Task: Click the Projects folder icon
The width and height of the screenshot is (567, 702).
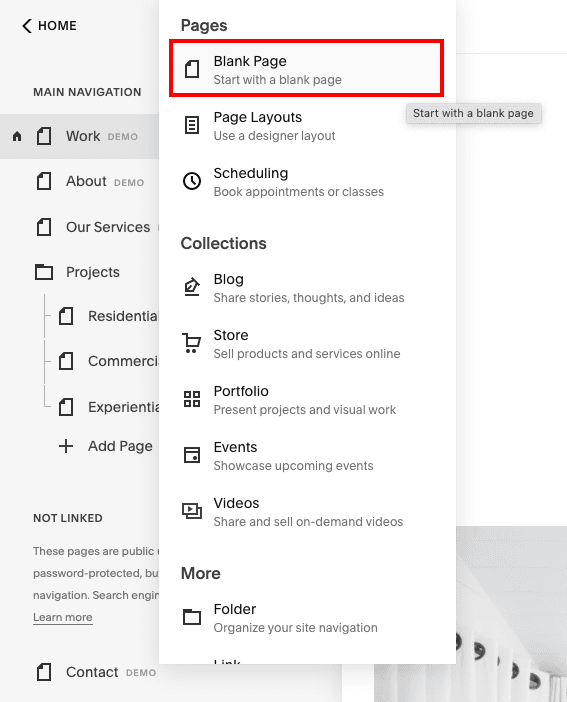Action: coord(44,272)
